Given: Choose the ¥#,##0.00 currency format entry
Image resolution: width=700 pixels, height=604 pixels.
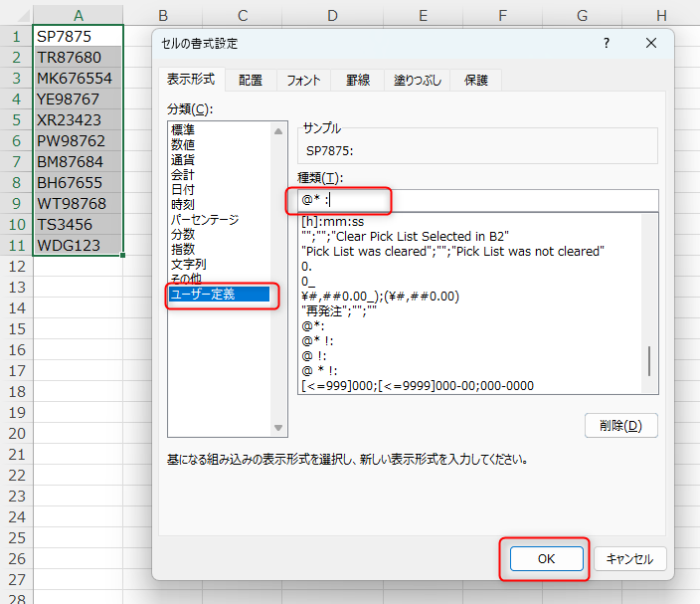Looking at the screenshot, I should (380, 295).
